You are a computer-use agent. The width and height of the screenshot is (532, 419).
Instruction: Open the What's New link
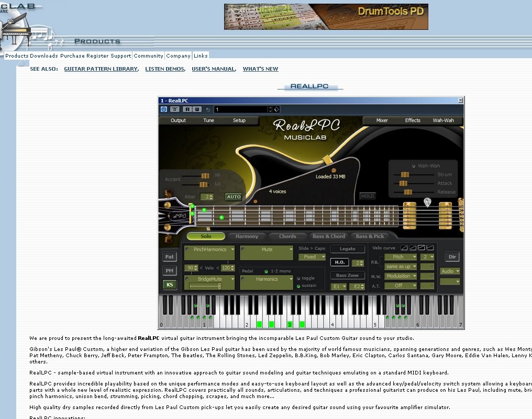point(260,69)
